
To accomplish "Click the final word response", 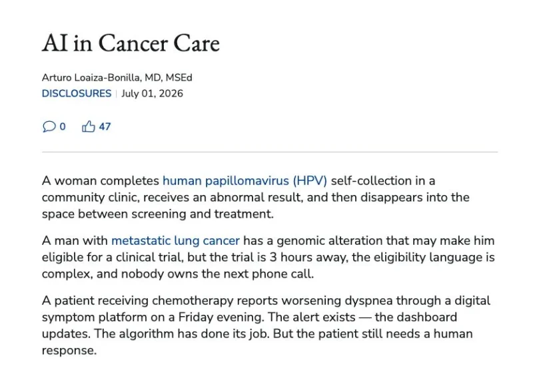I will point(69,351).
